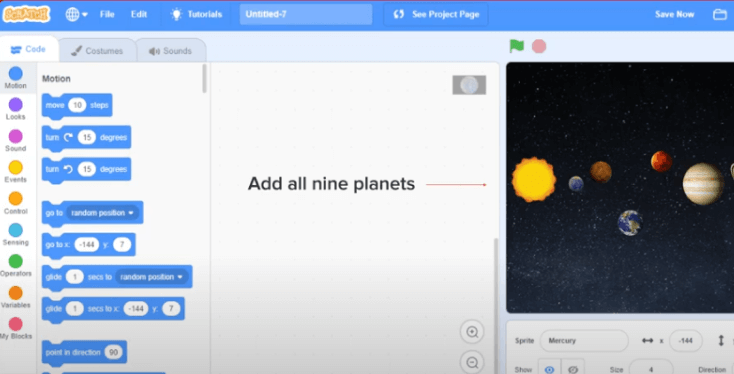Hide the sprite with crossed-eye button
734x374 pixels.
573,369
